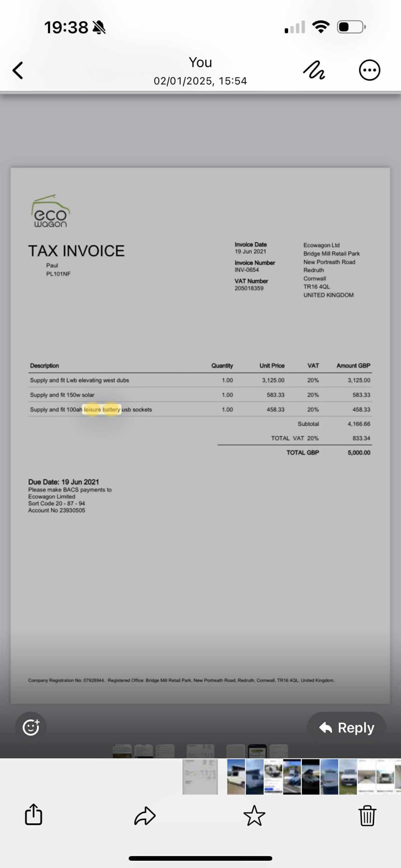Tap 'Bridge Mill Retail Park' address line
This screenshot has width=401, height=868.
pyautogui.click(x=331, y=253)
